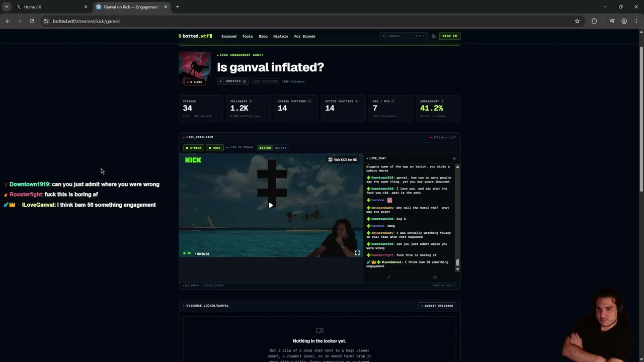Click the hide chat icon below chat
This screenshot has width=644, height=362.
tap(435, 277)
